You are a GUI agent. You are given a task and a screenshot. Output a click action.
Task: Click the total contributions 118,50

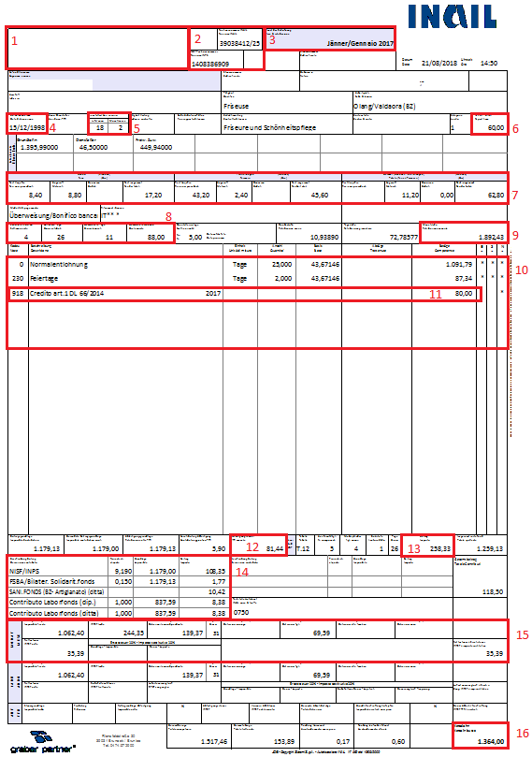pyautogui.click(x=493, y=592)
